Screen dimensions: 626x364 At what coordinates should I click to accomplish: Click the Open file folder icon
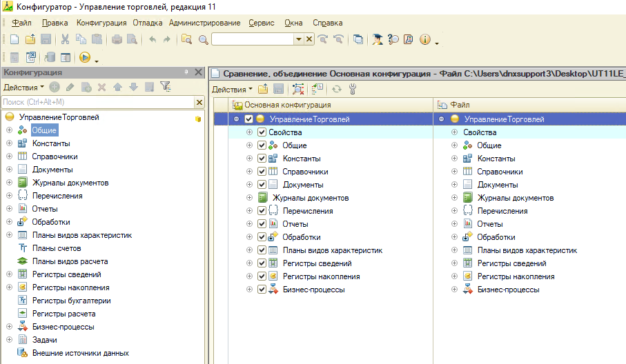click(x=31, y=39)
